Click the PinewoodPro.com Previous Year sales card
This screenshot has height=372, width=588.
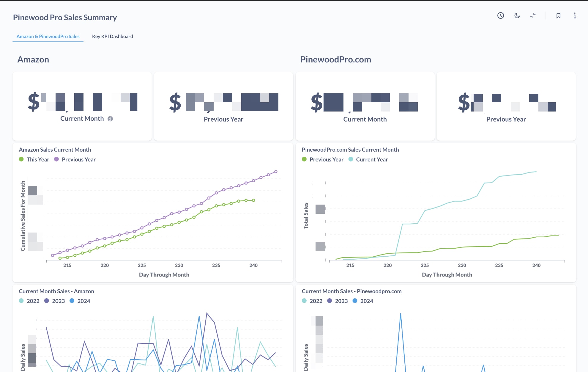pos(506,106)
